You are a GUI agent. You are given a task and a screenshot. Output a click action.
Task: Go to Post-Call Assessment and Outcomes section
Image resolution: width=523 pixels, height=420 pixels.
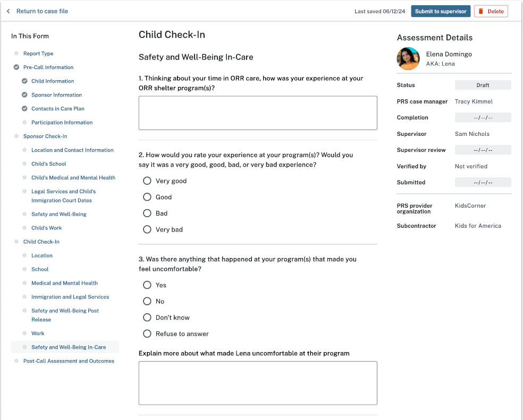tap(69, 361)
